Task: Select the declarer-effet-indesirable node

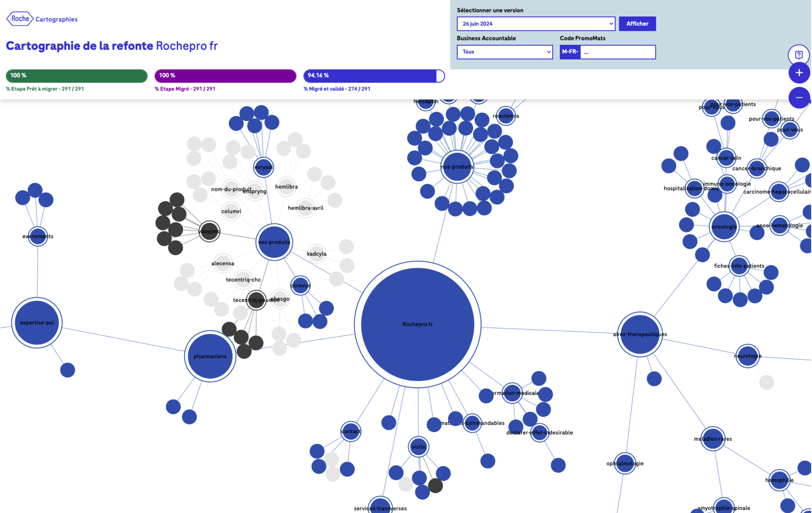Action: click(x=540, y=433)
